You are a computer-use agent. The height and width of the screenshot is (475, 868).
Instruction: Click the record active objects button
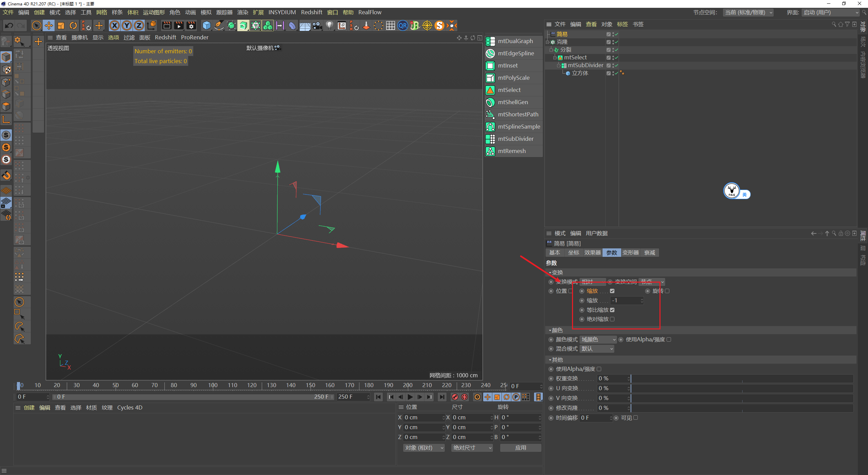pyautogui.click(x=455, y=397)
